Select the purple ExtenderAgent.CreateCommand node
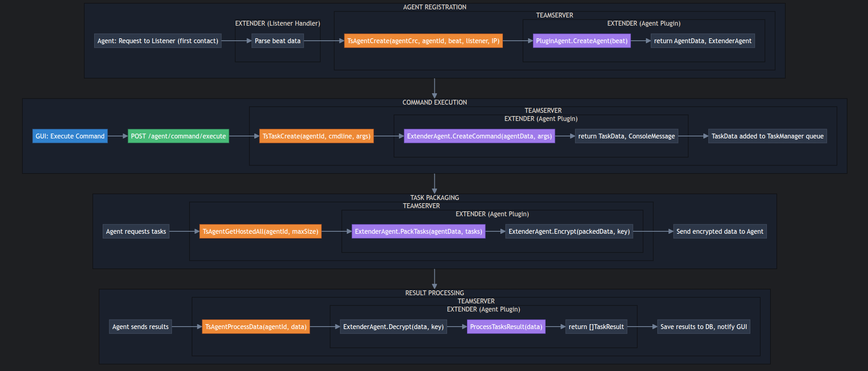 [x=479, y=136]
